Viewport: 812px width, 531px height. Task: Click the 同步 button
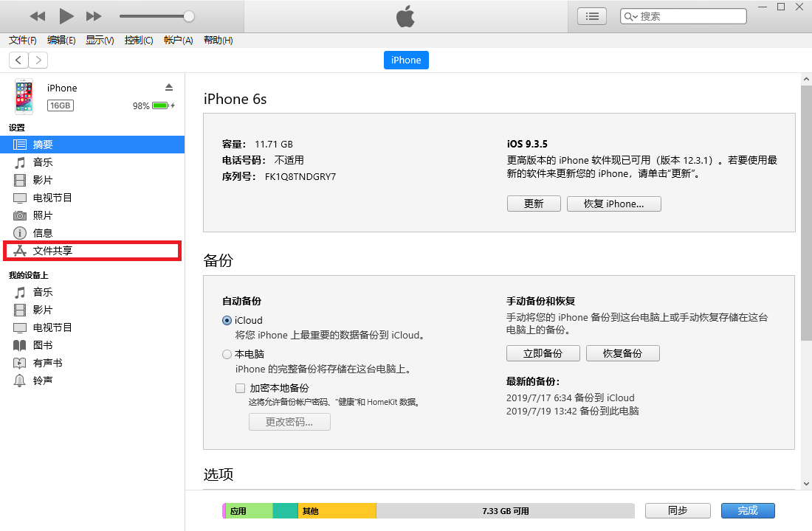tap(678, 511)
